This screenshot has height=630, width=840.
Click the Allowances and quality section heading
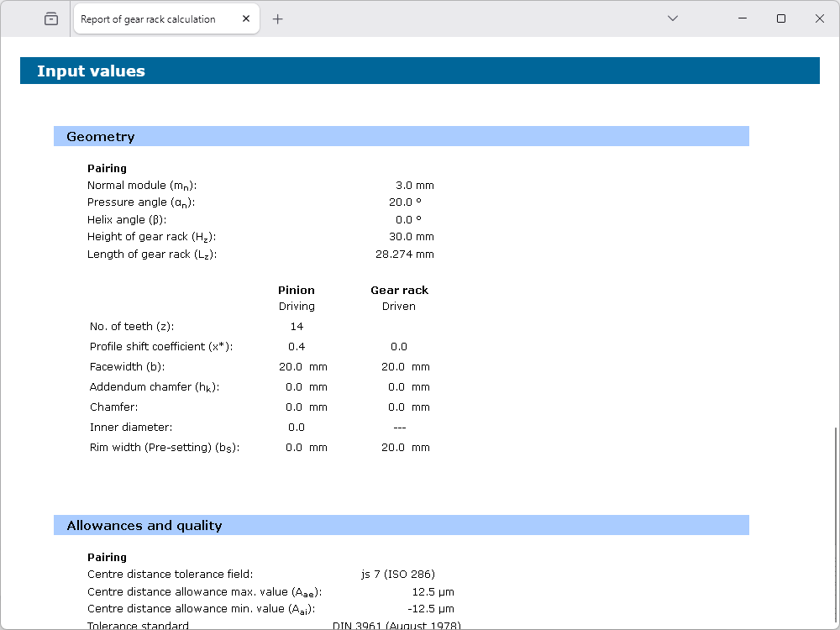(144, 526)
